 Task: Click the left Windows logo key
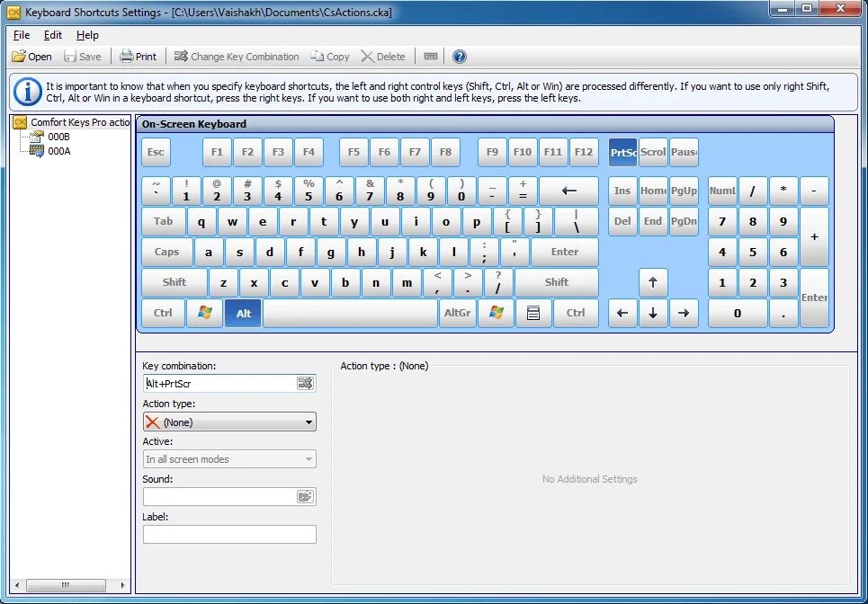[204, 313]
